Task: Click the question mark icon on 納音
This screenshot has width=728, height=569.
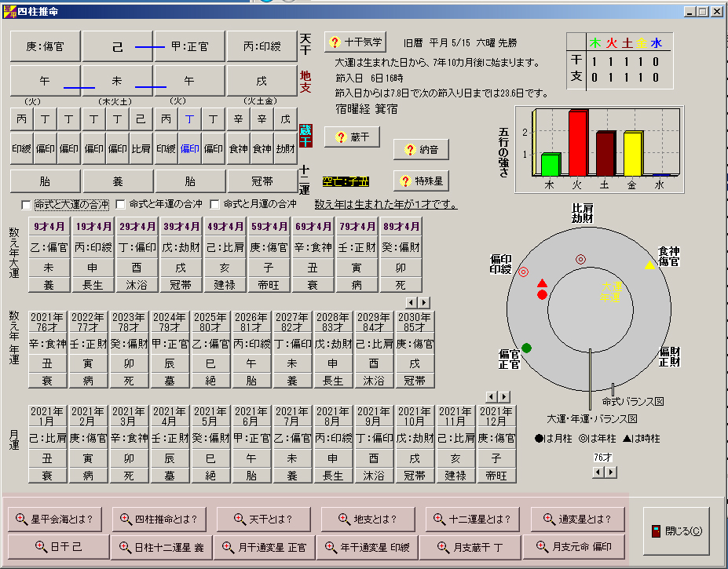Action: [410, 149]
